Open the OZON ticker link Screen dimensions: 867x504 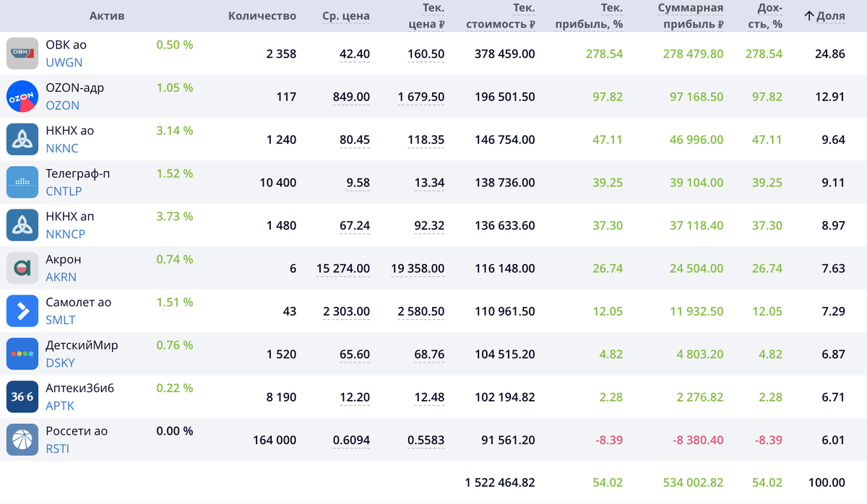tap(62, 105)
